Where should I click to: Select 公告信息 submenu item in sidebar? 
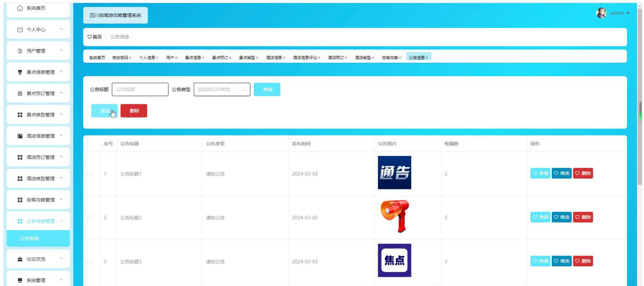[38, 239]
